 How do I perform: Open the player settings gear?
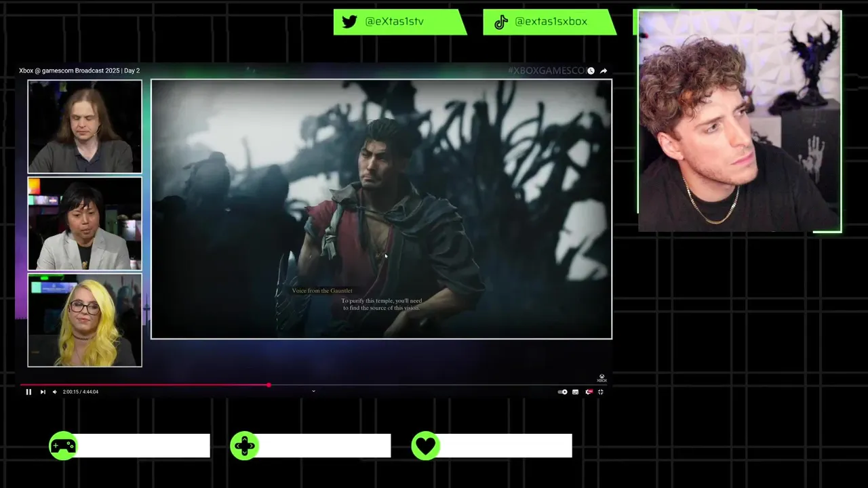coord(589,392)
